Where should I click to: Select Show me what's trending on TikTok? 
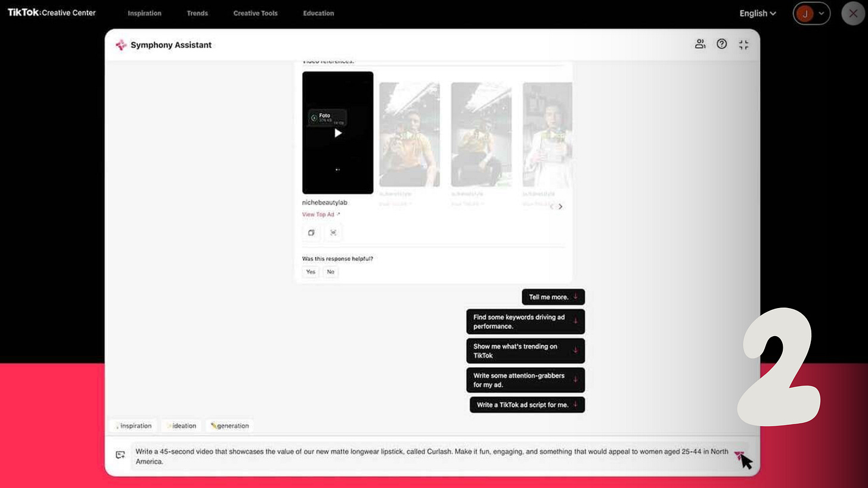click(x=525, y=351)
